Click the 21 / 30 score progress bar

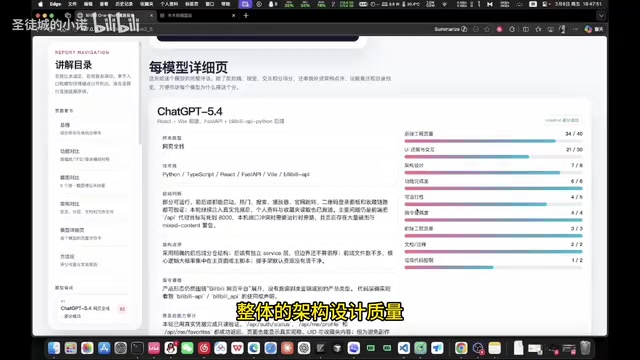coord(493,157)
